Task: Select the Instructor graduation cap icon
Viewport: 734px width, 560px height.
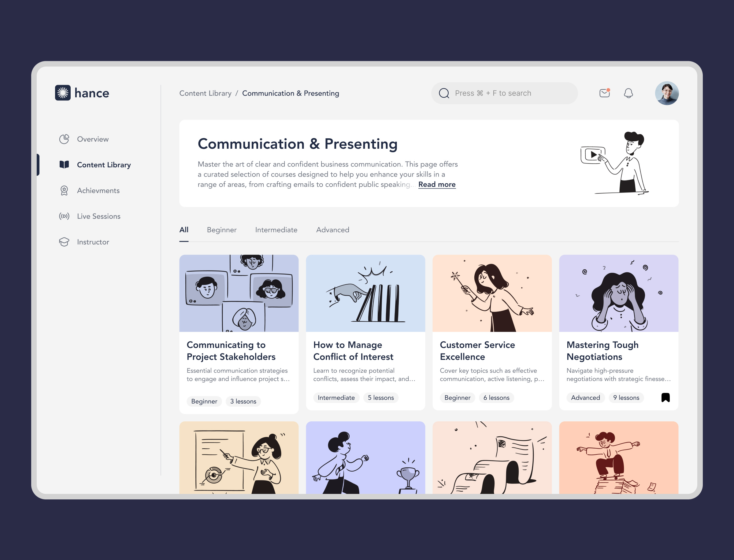Action: (64, 242)
